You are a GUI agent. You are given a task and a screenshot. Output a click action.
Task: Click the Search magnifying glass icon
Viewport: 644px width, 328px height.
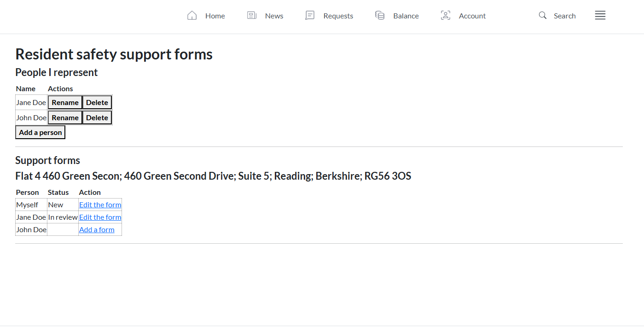point(543,16)
